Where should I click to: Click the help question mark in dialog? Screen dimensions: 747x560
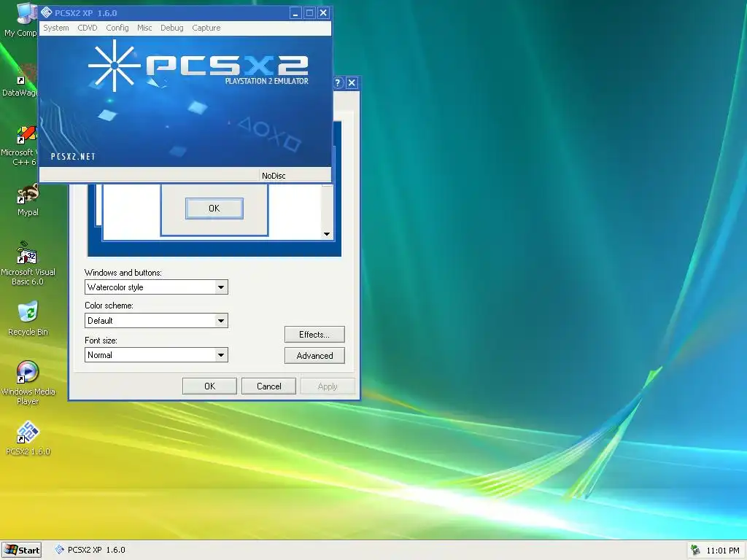click(x=337, y=83)
